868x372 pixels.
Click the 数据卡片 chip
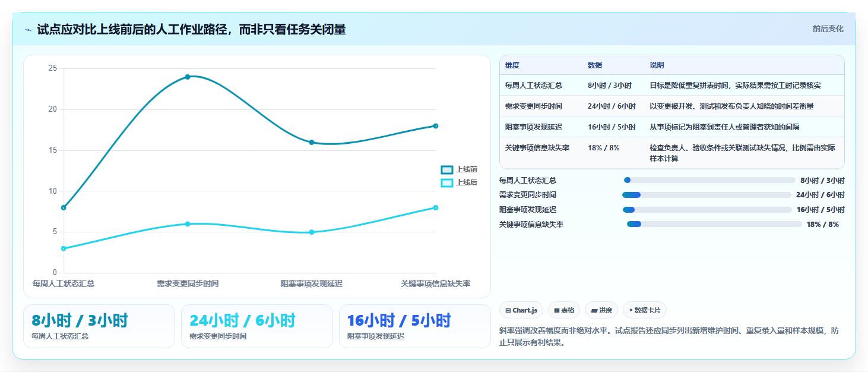(645, 310)
